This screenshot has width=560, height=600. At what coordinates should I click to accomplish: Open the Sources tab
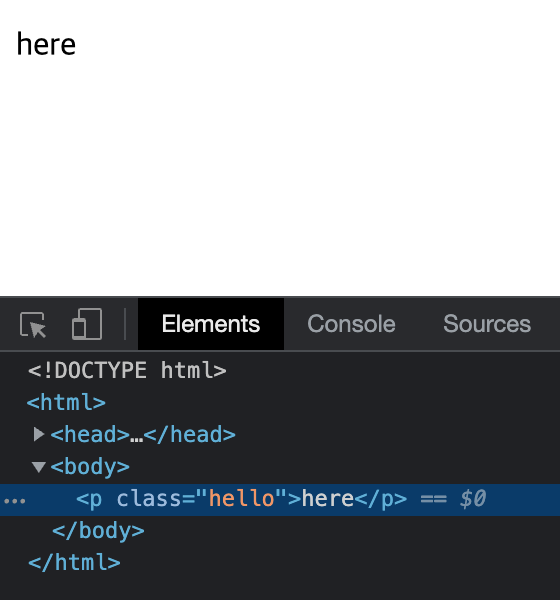pyautogui.click(x=487, y=324)
